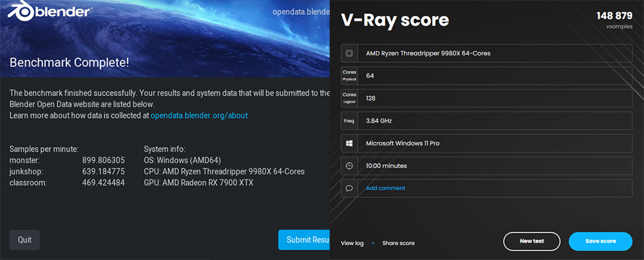Click Share score link
Viewport: 644px width, 260px height.
coord(399,243)
